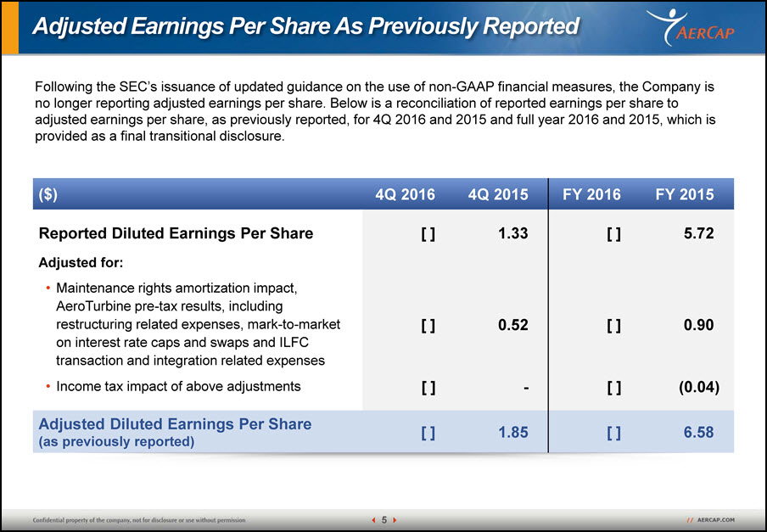Click the 6.58 adjusted EPS value
This screenshot has width=767, height=532.
coord(699,432)
